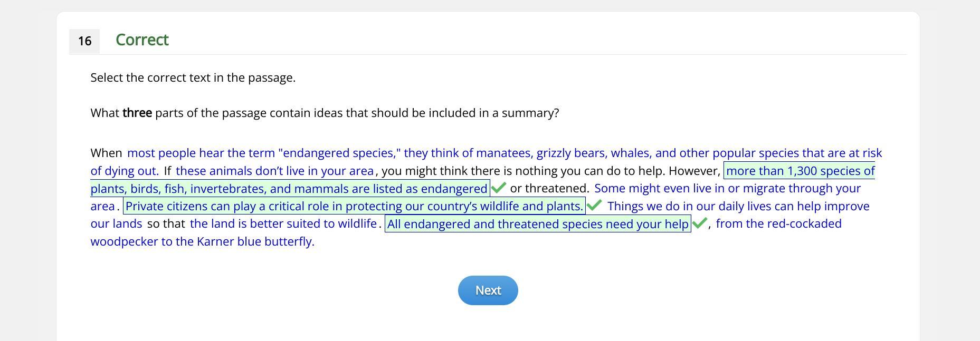
Task: Choose the "from the red-cockaded woodpecker" phrase
Action: (x=778, y=223)
